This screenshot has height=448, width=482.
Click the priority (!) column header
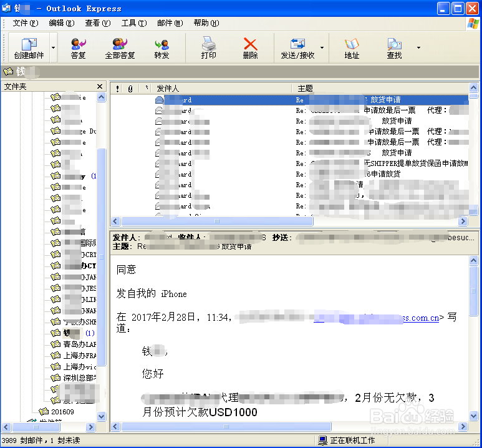tap(117, 89)
